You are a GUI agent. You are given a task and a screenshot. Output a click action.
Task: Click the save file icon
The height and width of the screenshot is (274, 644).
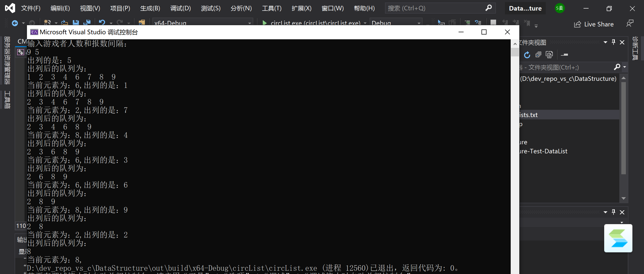(x=76, y=23)
